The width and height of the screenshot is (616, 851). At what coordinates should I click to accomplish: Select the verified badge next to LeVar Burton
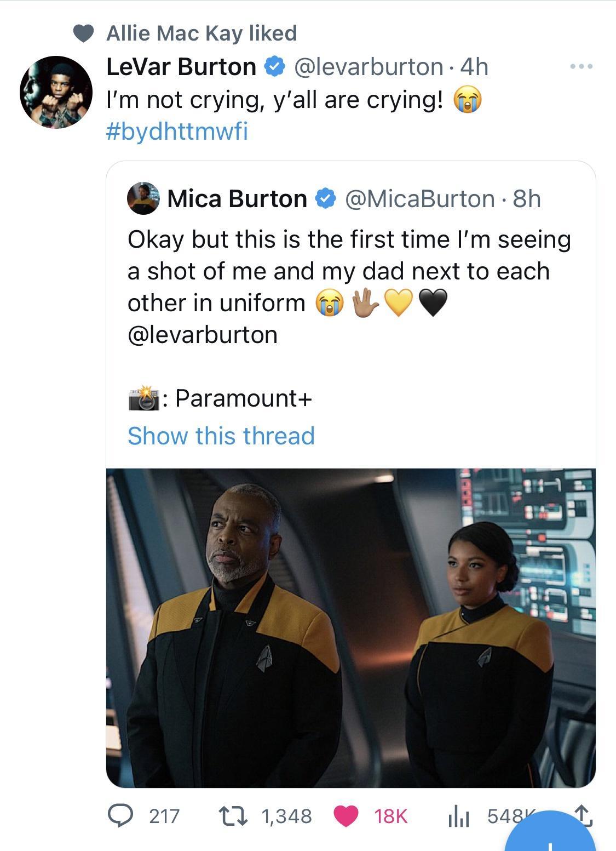[x=273, y=67]
